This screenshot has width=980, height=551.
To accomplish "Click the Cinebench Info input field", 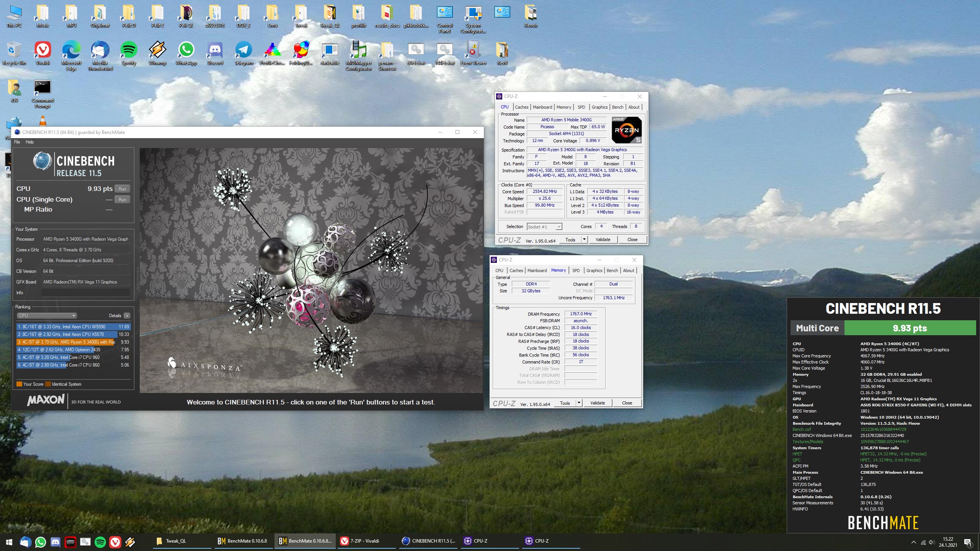I will pos(86,293).
